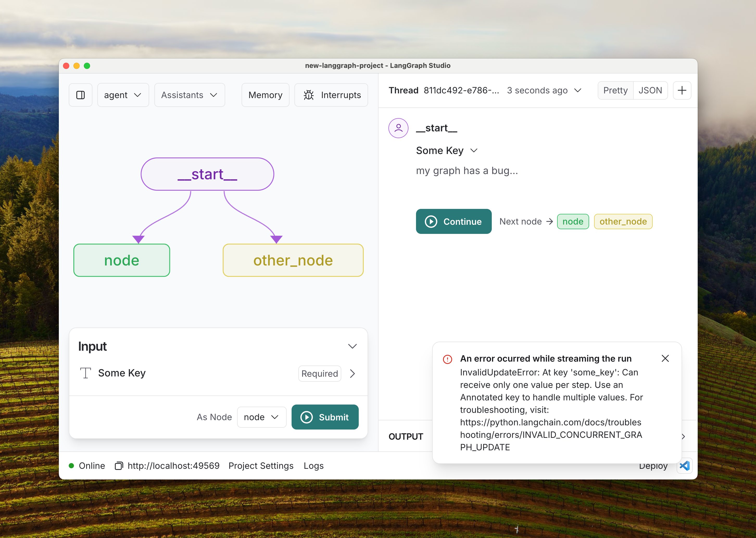This screenshot has height=538, width=756.
Task: Click the bug icon for Interrupts
Action: point(308,95)
